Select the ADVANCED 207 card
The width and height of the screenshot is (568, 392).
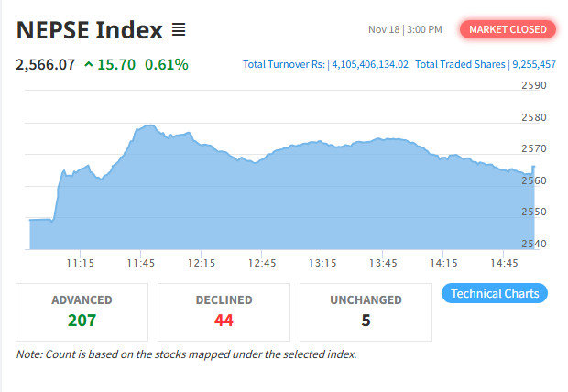point(82,311)
